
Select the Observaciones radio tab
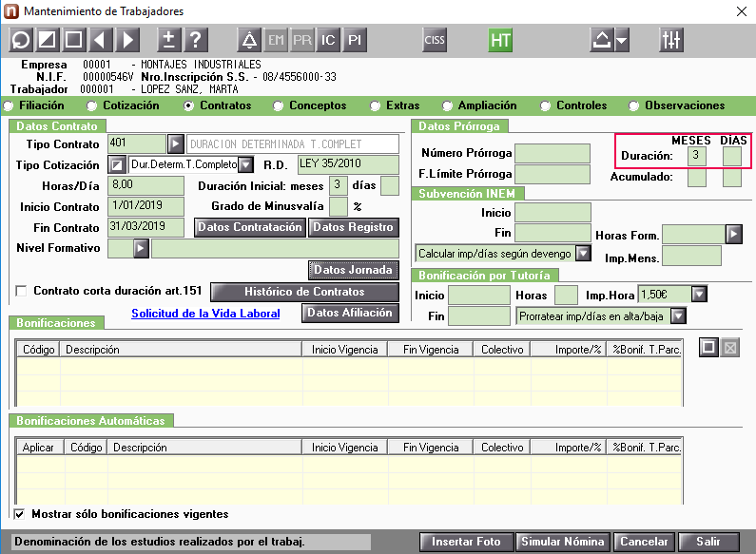(x=633, y=105)
